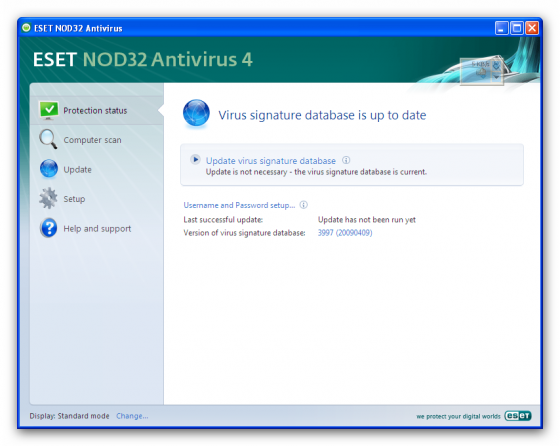560x446 pixels.
Task: Open the Help and support section
Action: click(x=97, y=229)
